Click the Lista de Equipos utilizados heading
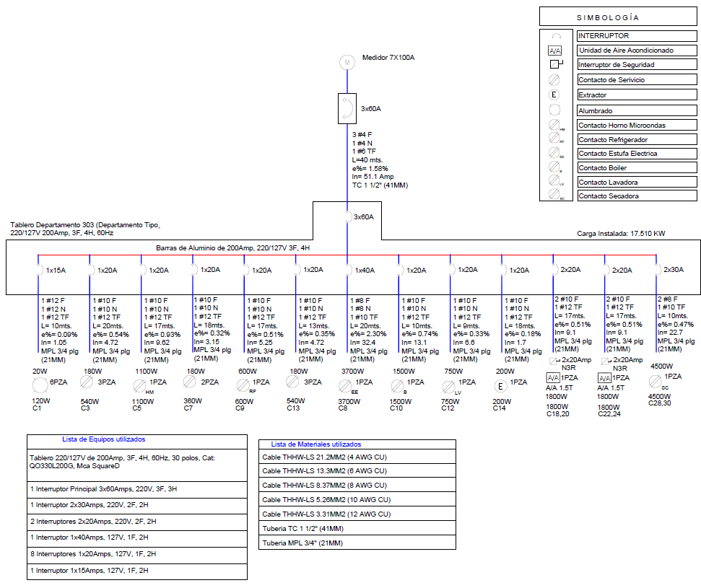701x588 pixels. click(104, 439)
